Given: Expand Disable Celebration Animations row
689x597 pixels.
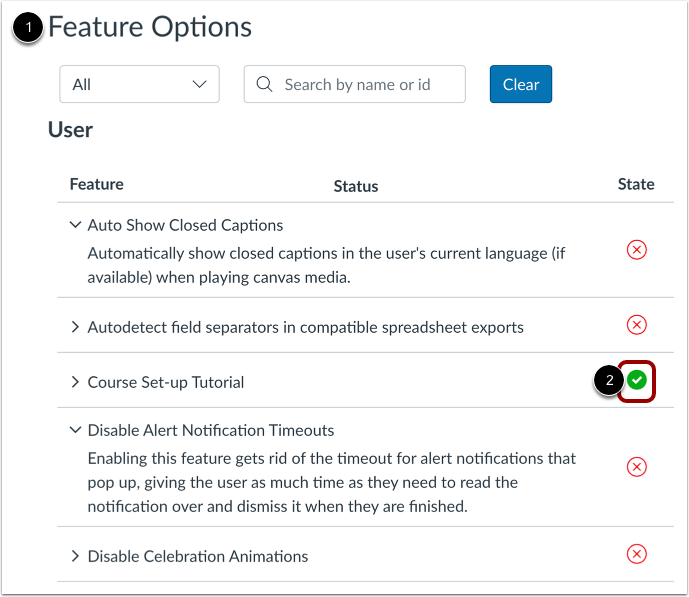Looking at the screenshot, I should (x=76, y=556).
